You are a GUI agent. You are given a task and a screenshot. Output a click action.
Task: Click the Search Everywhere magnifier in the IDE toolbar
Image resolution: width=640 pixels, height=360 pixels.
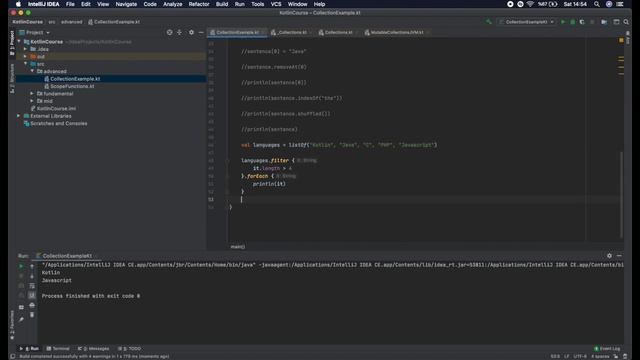[626, 22]
